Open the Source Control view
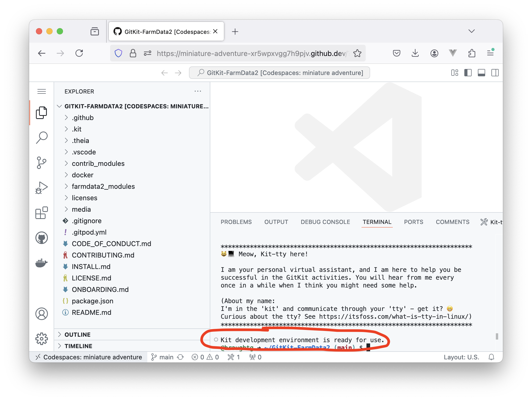This screenshot has width=532, height=401. coord(42,163)
